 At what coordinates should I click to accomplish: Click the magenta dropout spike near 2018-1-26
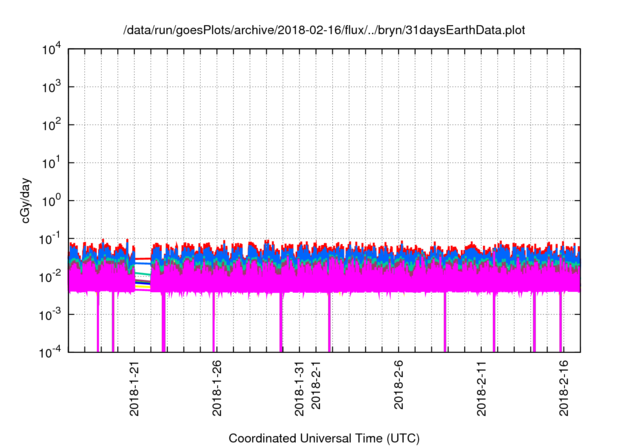pos(213,322)
